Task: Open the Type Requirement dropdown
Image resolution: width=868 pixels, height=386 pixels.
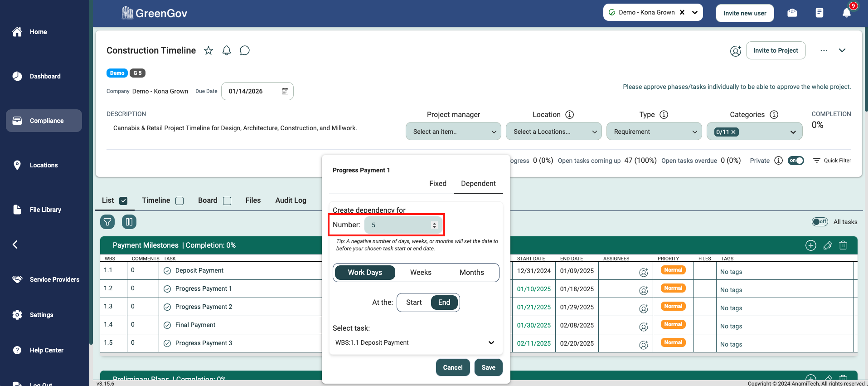Action: click(x=654, y=132)
